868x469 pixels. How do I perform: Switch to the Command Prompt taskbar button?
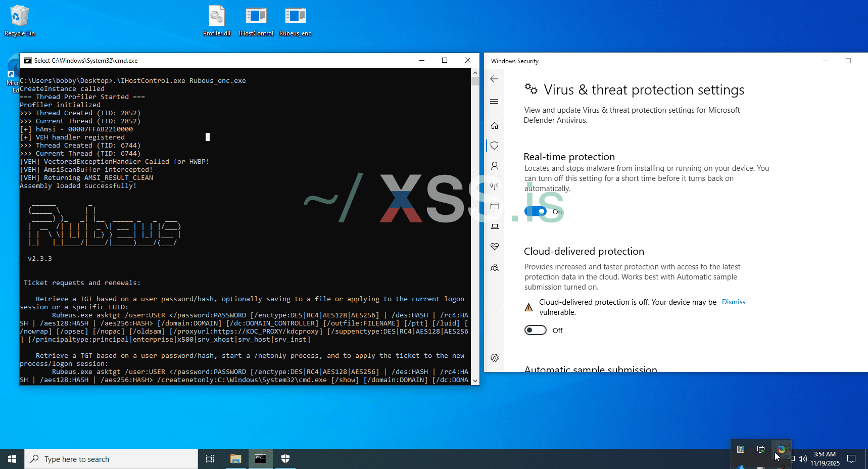(260, 459)
